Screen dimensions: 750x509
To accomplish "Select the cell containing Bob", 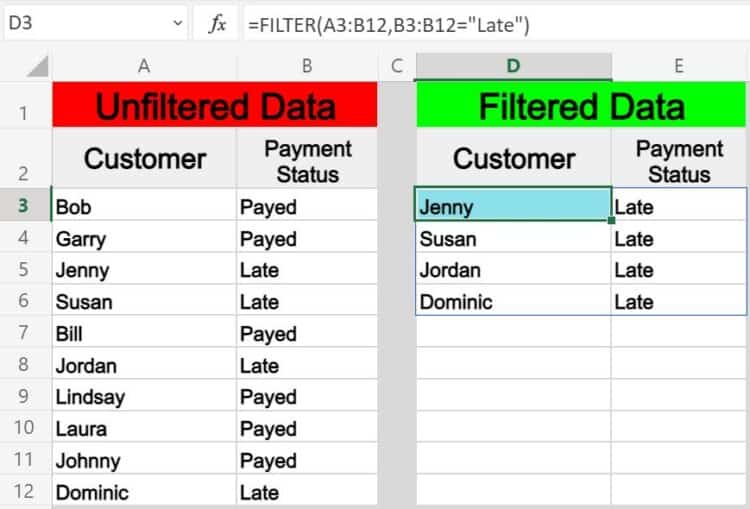I will 144,205.
